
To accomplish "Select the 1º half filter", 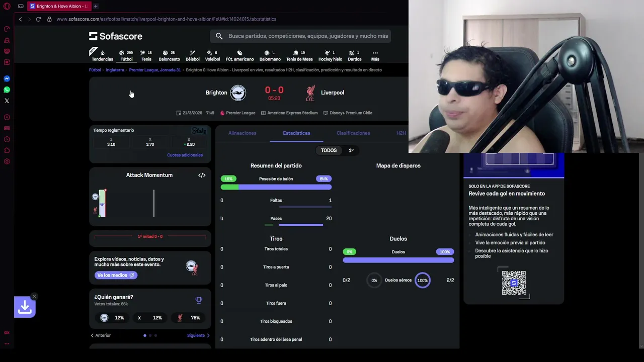I will pos(351,150).
